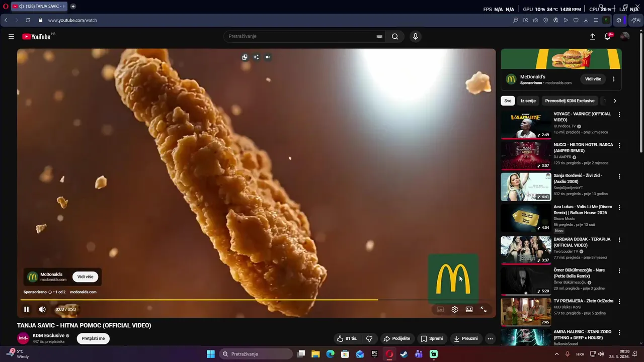Open Opera translate page icon
Viewport: 644px width, 362px height.
point(555,20)
